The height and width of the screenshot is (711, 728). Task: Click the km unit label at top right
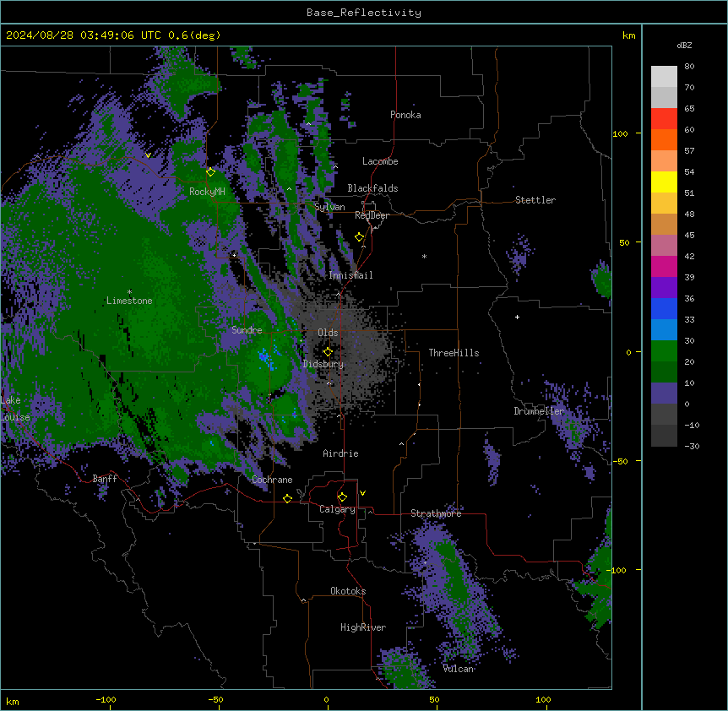point(628,35)
